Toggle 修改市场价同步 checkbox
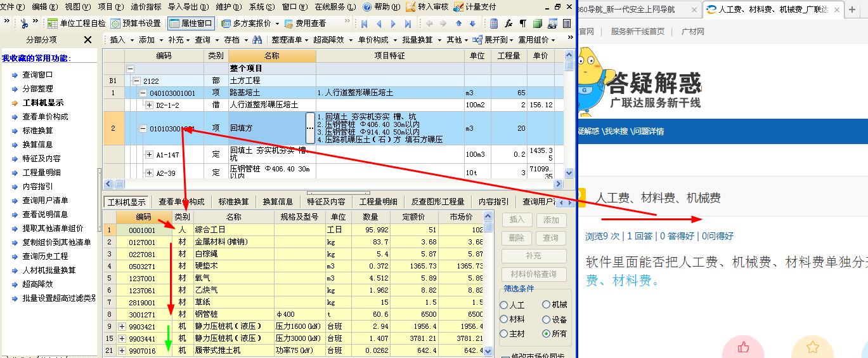The image size is (868, 358). coord(506,356)
